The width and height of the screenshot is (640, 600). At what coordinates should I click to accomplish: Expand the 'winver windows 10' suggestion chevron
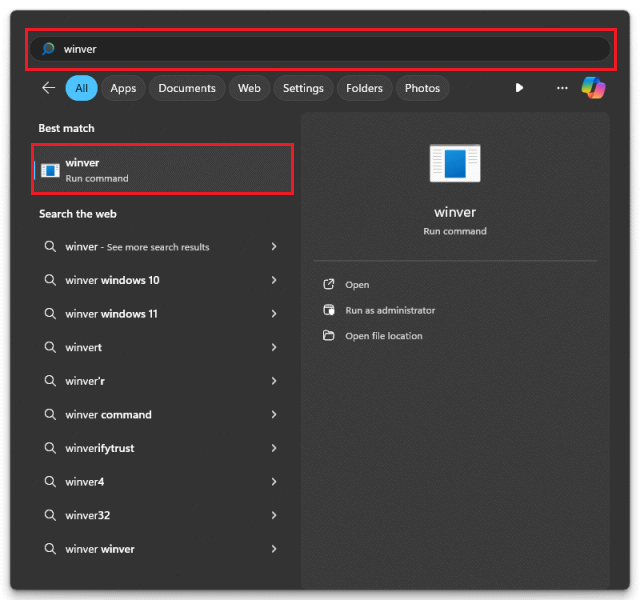point(274,280)
